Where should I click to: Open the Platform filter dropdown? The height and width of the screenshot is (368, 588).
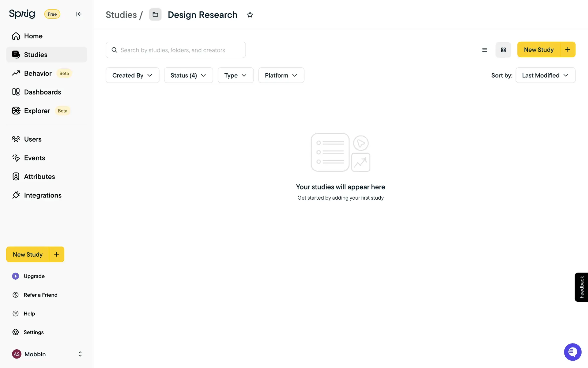pos(281,75)
